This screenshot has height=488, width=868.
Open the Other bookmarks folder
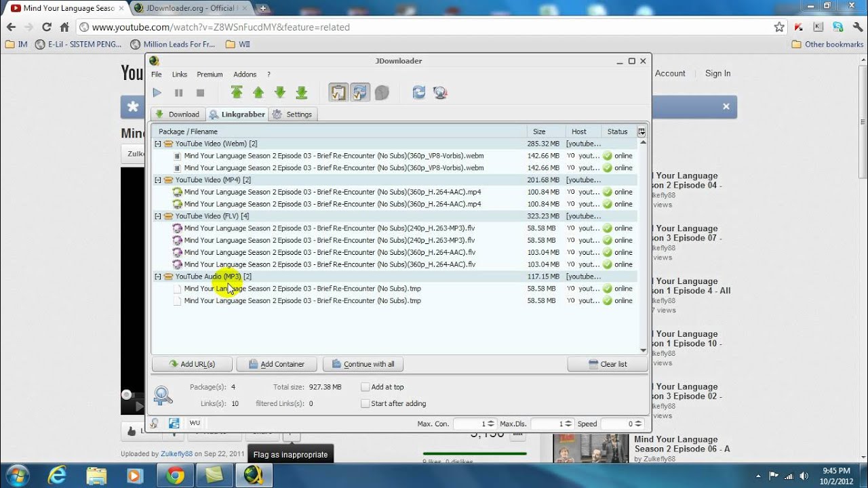point(828,44)
